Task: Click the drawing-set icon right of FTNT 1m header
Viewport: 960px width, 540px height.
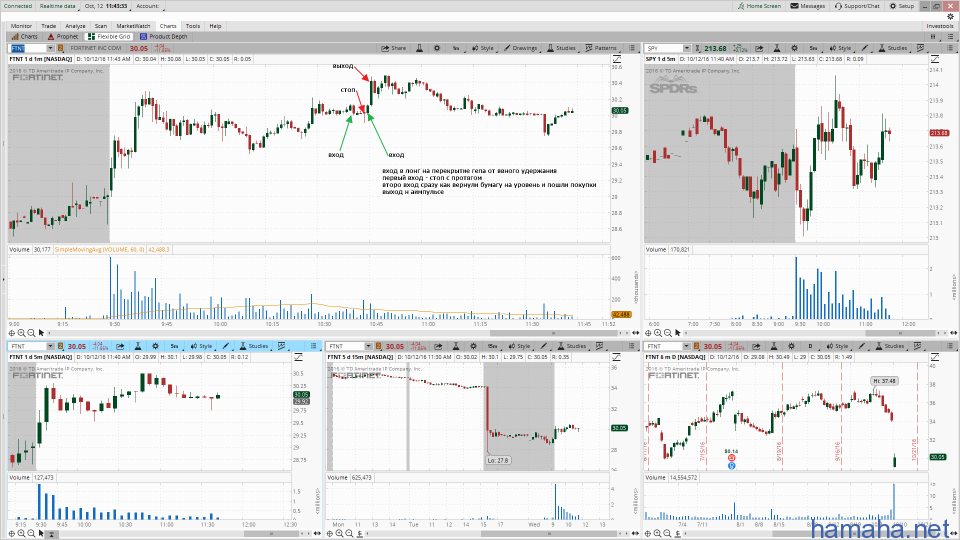Action: [x=617, y=59]
